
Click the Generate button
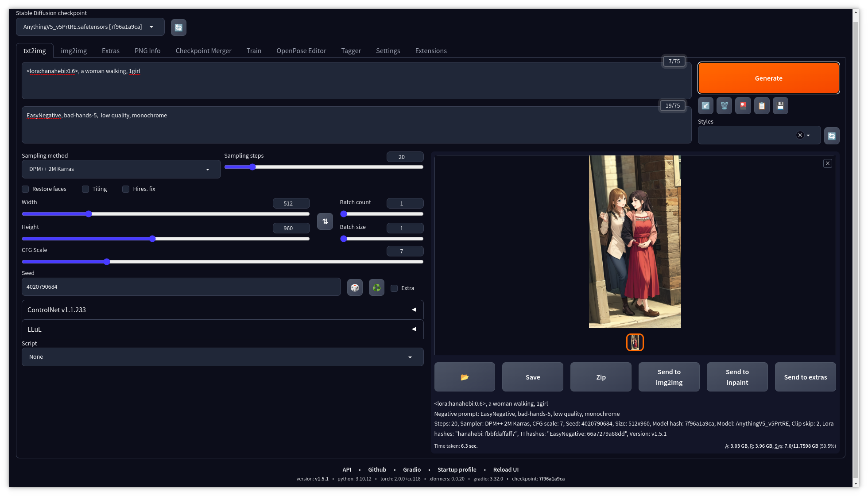click(x=768, y=78)
